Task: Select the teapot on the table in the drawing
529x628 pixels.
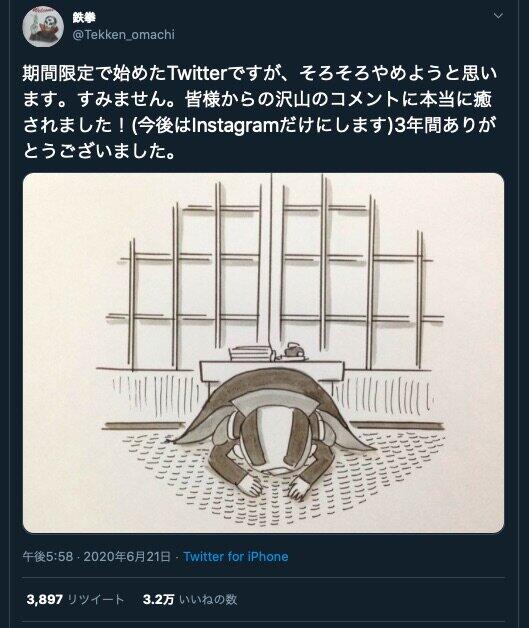Action: click(293, 351)
